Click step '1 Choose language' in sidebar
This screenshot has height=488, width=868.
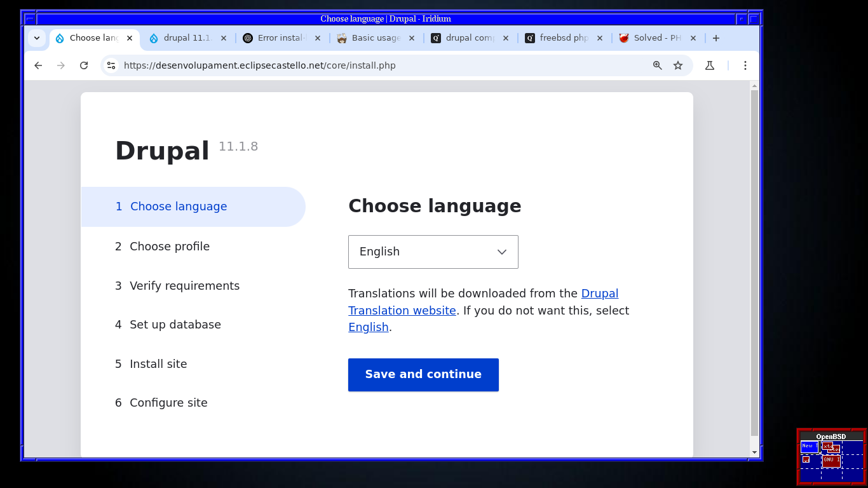pos(193,207)
